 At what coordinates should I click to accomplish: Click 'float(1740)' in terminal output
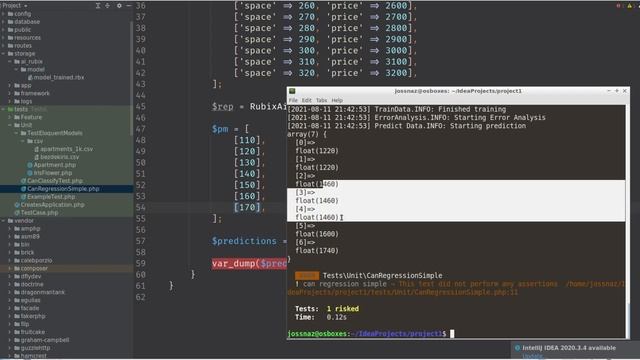pos(317,251)
